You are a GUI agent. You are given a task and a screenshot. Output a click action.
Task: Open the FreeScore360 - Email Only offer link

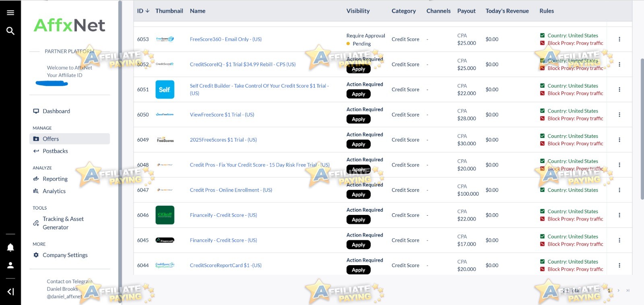(x=226, y=39)
